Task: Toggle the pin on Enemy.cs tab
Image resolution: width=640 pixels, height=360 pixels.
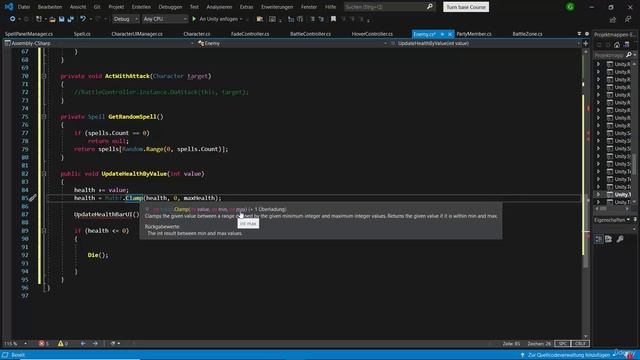Action: [x=442, y=34]
